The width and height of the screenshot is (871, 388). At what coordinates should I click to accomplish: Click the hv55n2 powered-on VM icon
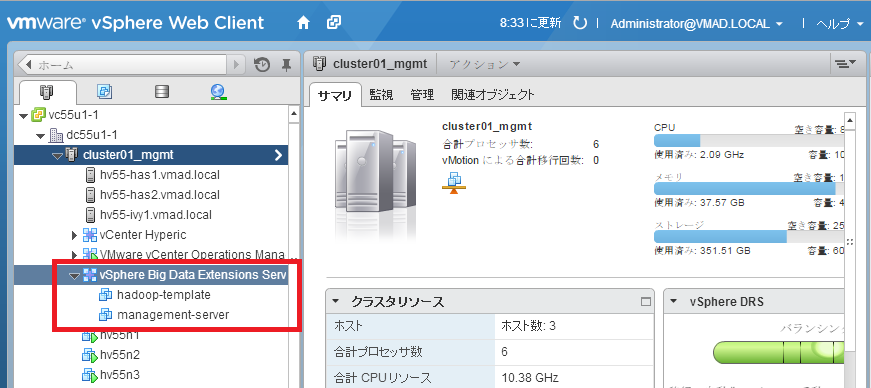(x=89, y=355)
